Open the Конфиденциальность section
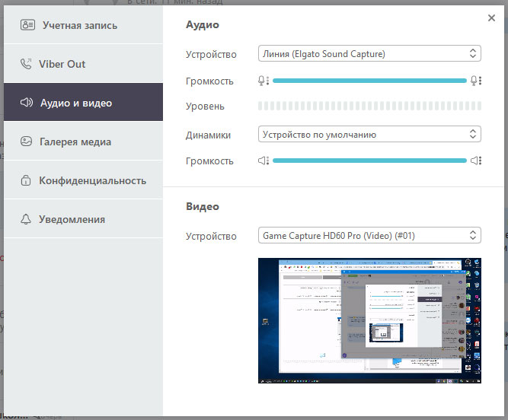Viewport: 508px width, 420px height. coord(83,180)
